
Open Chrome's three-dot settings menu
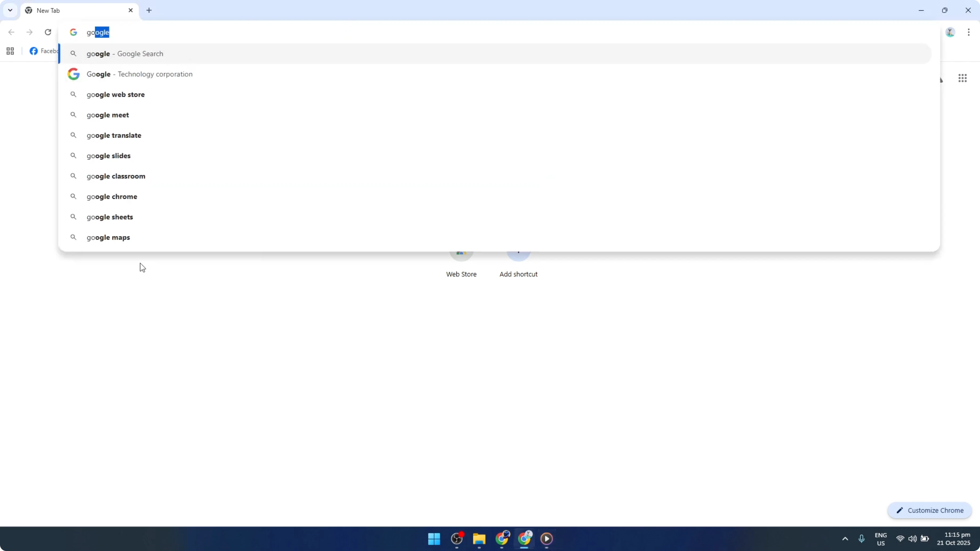click(969, 32)
